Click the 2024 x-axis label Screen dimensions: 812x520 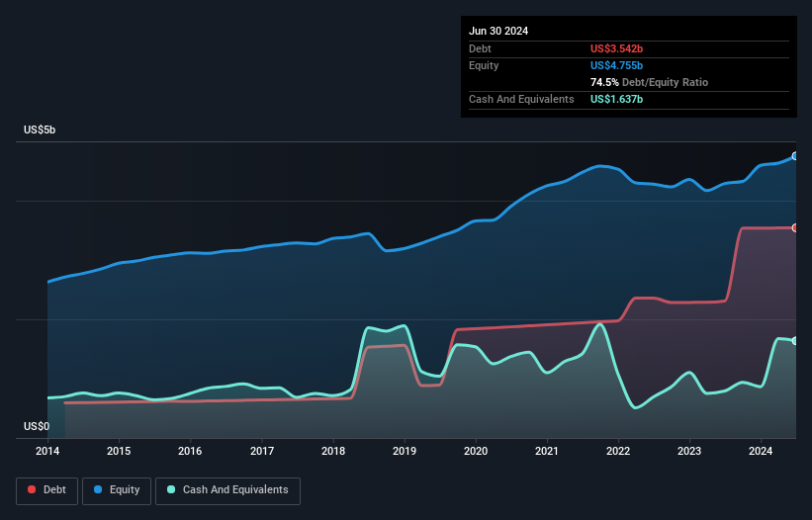(761, 451)
